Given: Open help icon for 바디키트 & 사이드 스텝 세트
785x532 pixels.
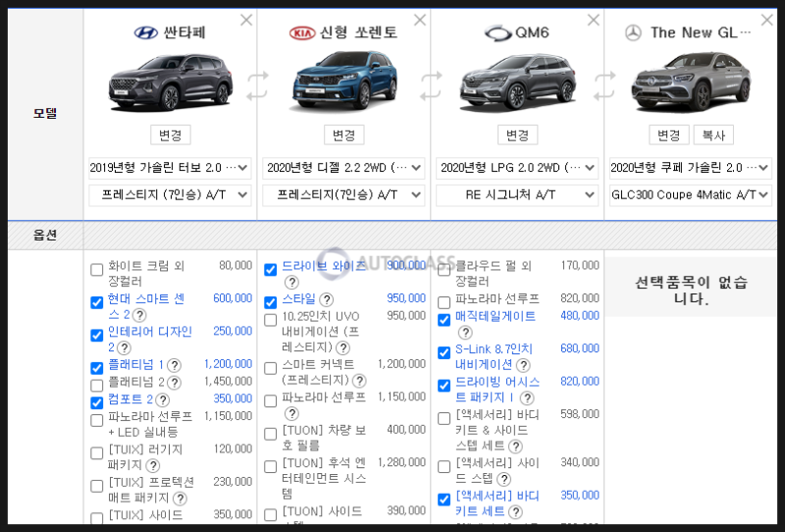Looking at the screenshot, I should pyautogui.click(x=515, y=446).
